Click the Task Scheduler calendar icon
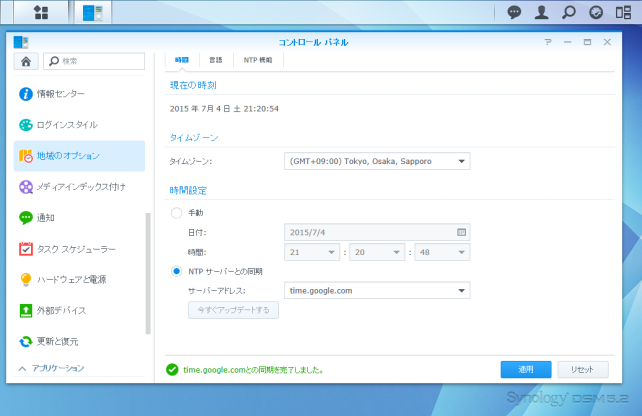Viewport: 642px width, 416px height. click(26, 249)
